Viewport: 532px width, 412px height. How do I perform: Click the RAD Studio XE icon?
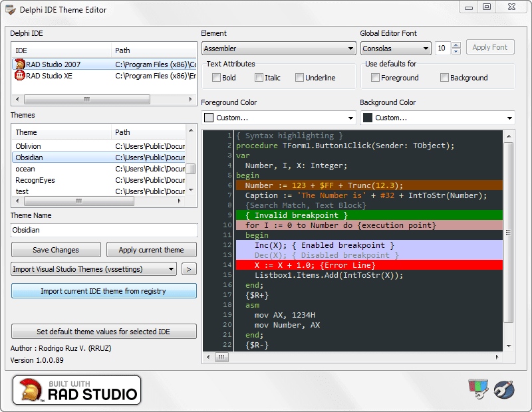coord(20,76)
